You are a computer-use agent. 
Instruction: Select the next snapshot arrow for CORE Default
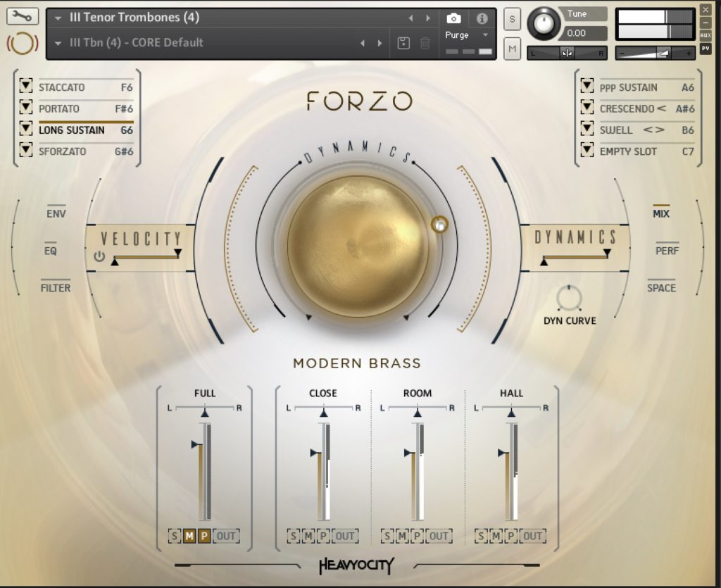click(x=380, y=43)
